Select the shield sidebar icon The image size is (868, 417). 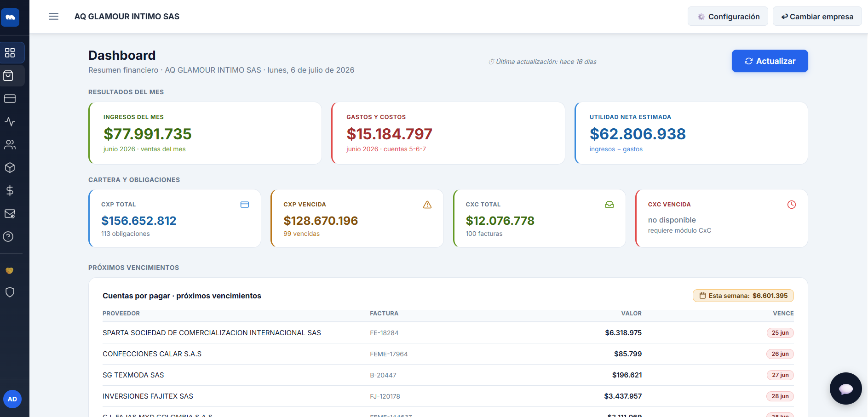point(10,292)
